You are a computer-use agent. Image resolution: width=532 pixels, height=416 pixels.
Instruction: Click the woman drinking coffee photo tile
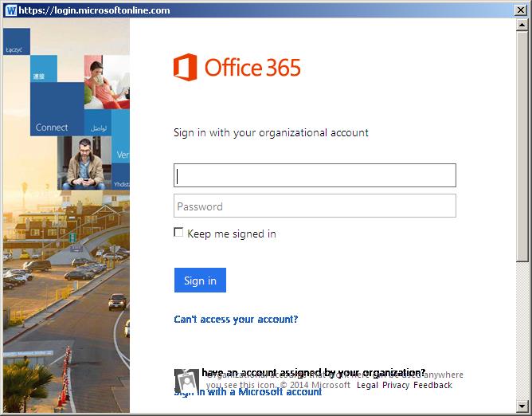pos(107,82)
